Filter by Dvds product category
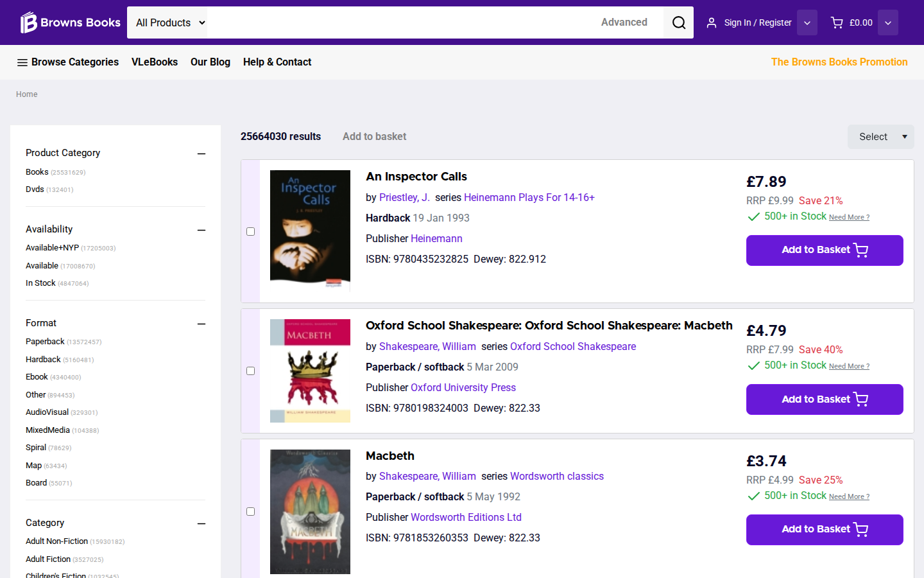Viewport: 924px width, 578px height. click(x=35, y=189)
